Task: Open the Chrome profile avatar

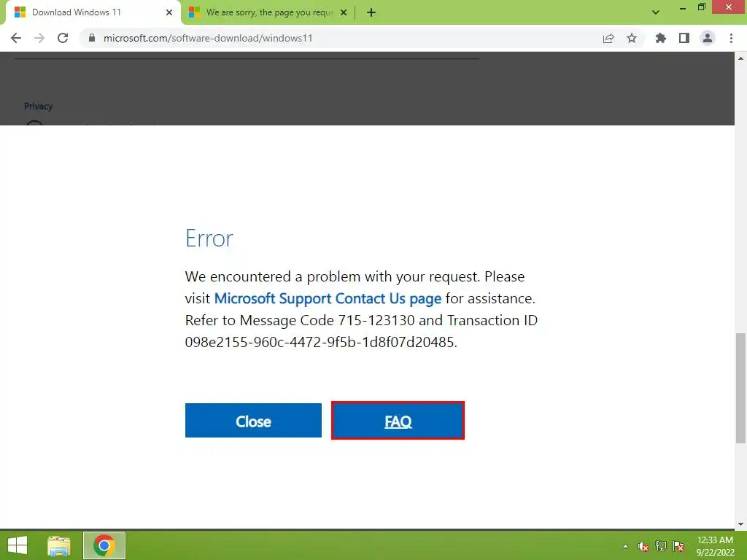Action: tap(708, 38)
